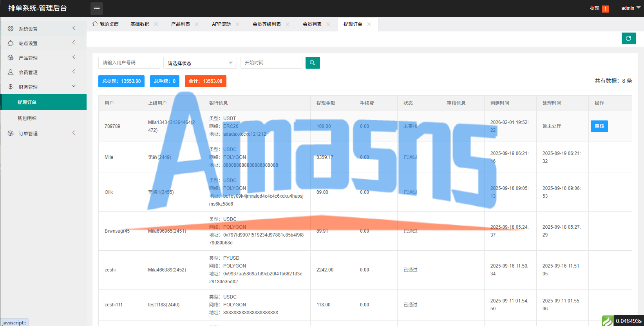
Task: Open the 请选择状态 dropdown
Action: pyautogui.click(x=200, y=63)
